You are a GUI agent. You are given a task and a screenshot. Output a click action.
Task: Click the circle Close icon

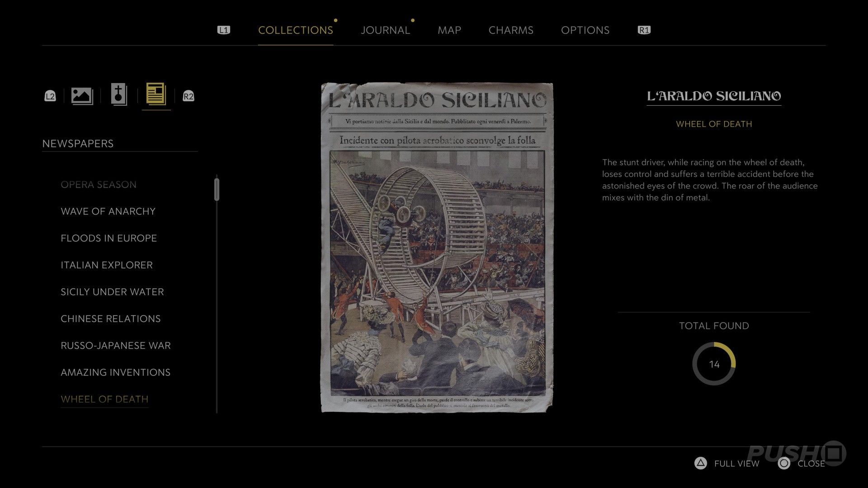point(784,463)
